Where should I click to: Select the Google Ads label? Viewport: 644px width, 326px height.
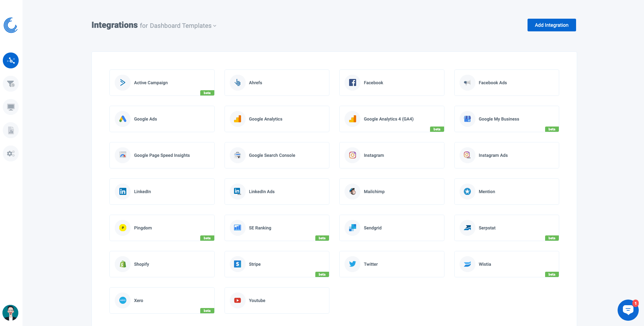pyautogui.click(x=145, y=119)
